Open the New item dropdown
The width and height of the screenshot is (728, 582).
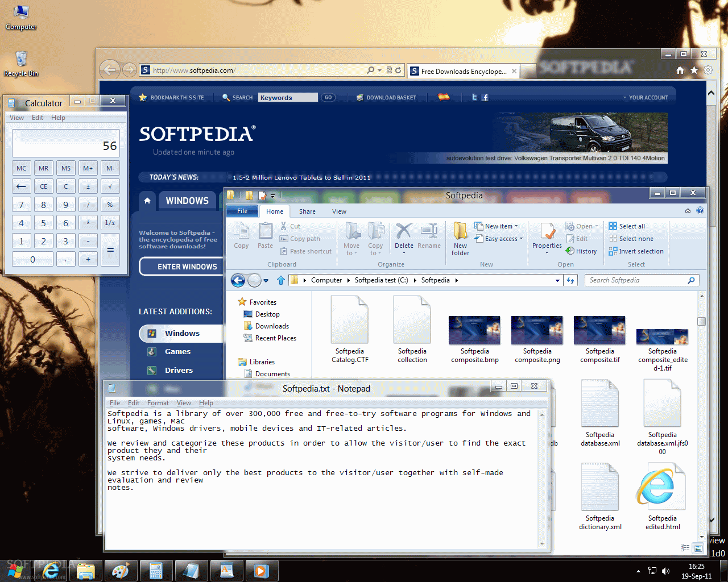497,226
